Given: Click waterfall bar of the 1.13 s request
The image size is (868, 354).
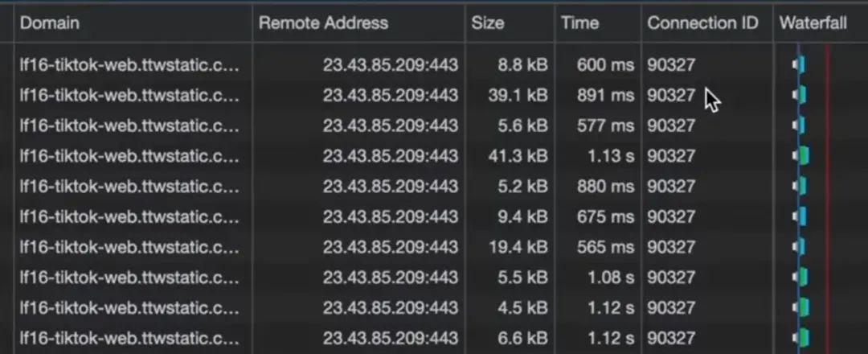Looking at the screenshot, I should click(x=802, y=156).
